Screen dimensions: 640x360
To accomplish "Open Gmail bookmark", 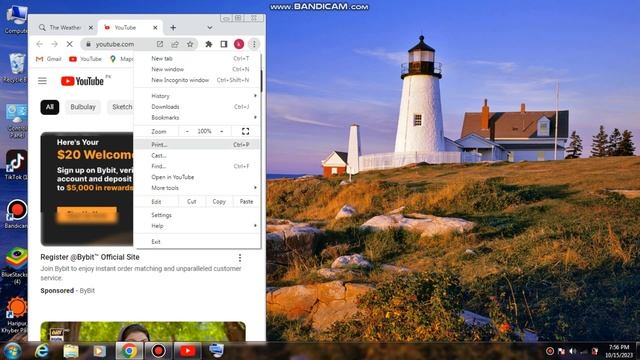I will tap(49, 59).
